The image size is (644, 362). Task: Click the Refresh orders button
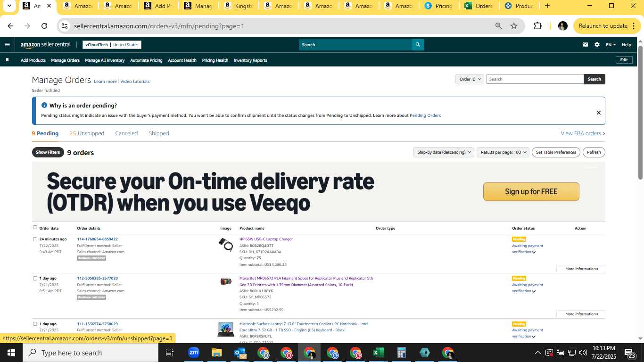pyautogui.click(x=594, y=152)
